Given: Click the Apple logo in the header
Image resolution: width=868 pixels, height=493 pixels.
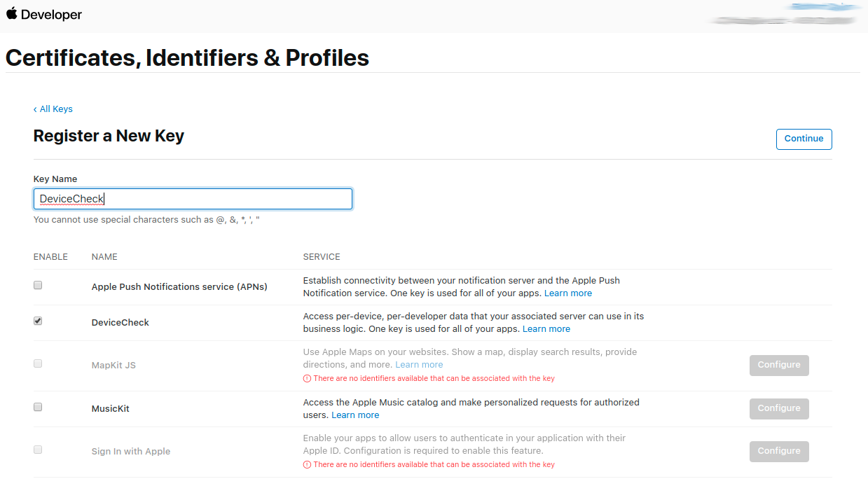Looking at the screenshot, I should click(x=12, y=14).
